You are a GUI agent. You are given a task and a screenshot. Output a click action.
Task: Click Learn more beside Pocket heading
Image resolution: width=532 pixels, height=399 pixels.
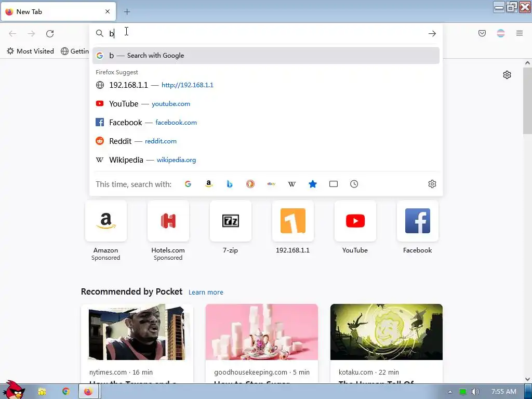click(x=206, y=292)
